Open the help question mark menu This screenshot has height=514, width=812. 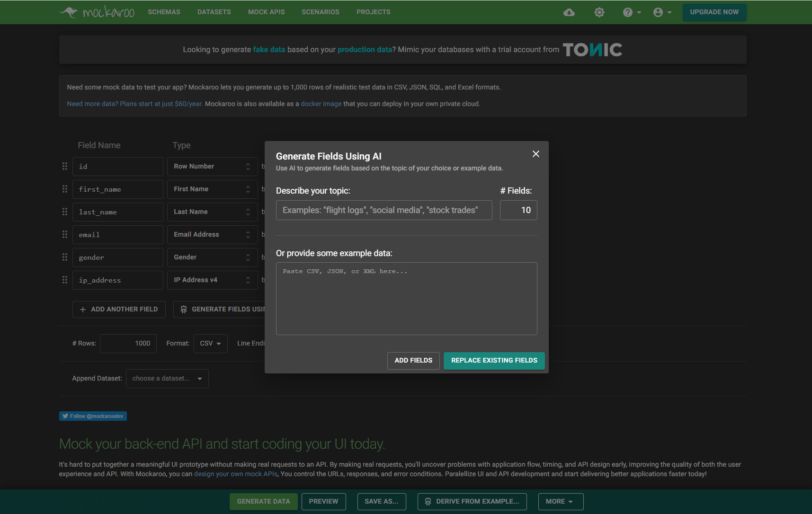632,12
